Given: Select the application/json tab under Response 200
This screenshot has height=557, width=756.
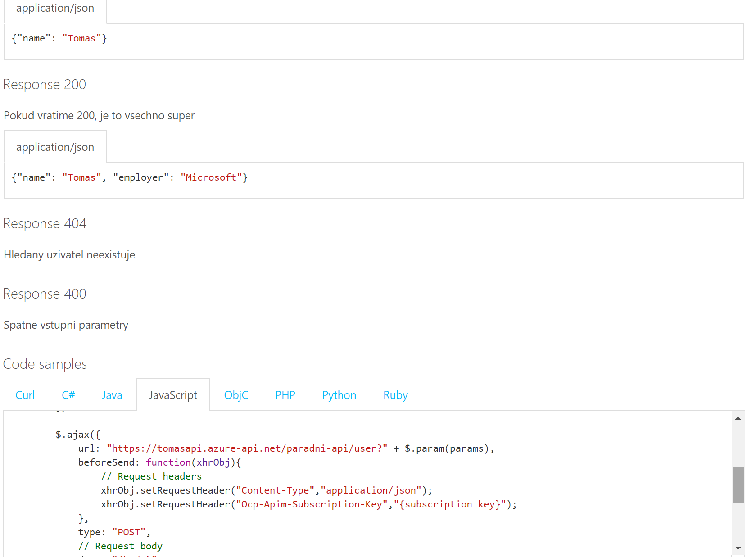Looking at the screenshot, I should click(55, 147).
